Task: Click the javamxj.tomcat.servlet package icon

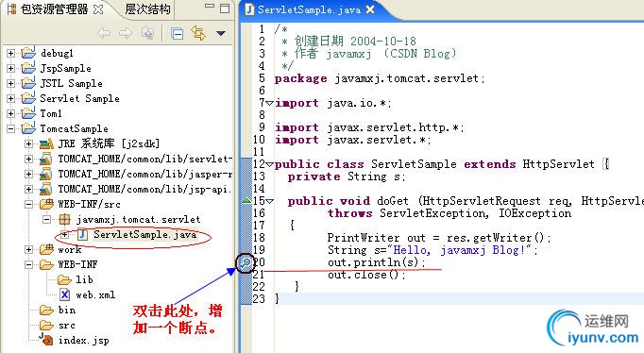Action: click(64, 220)
